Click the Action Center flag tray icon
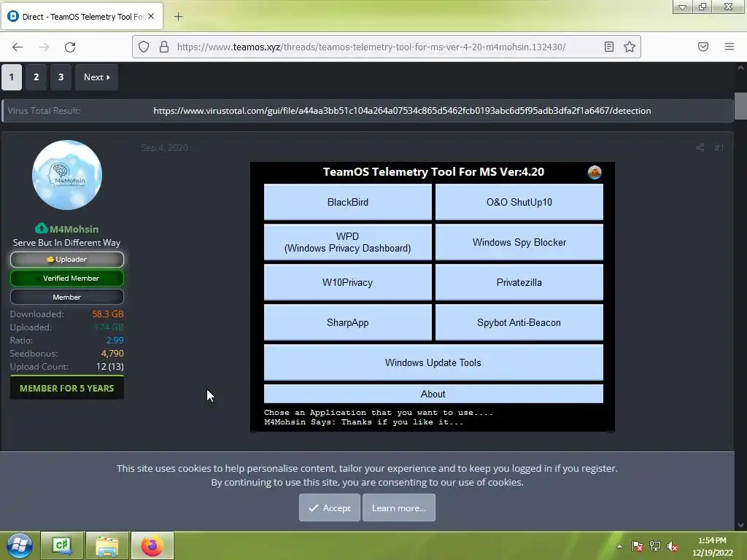Image resolution: width=747 pixels, height=560 pixels. tap(637, 546)
